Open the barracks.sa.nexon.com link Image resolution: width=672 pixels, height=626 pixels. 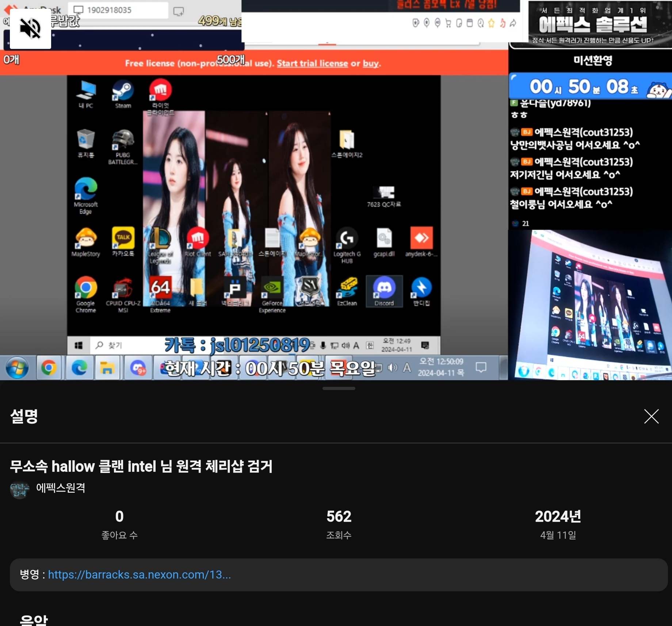pyautogui.click(x=139, y=575)
